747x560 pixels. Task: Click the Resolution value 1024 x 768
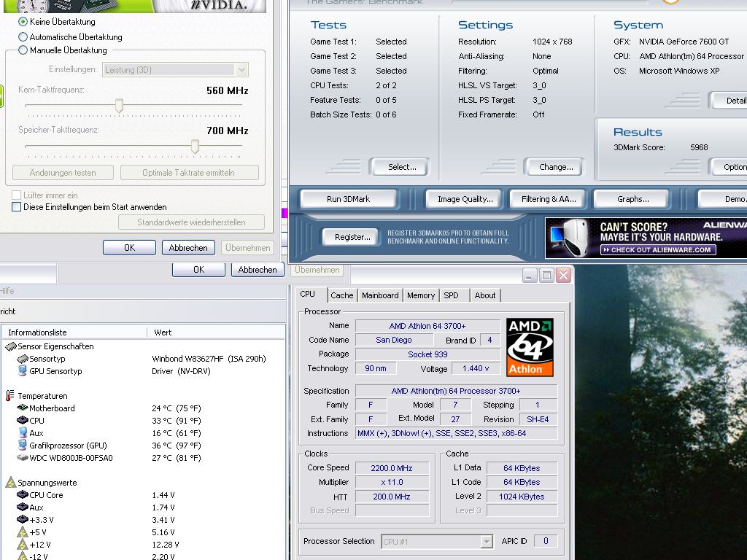point(552,42)
